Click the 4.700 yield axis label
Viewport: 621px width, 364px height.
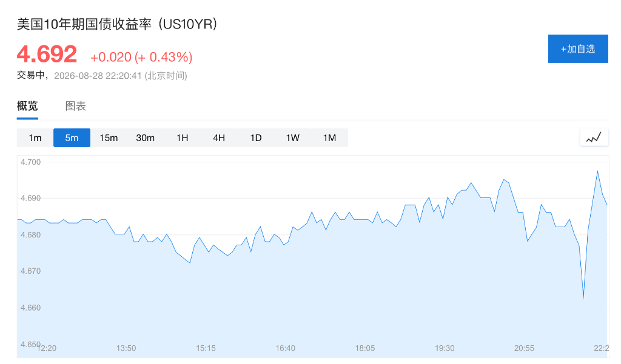(30, 162)
